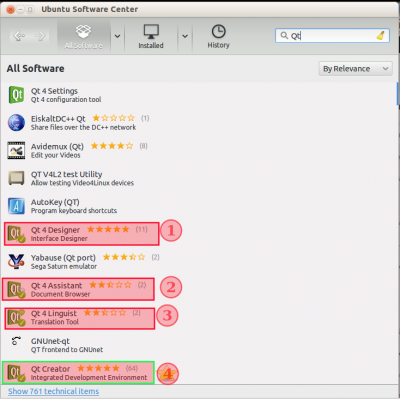This screenshot has width=400, height=399.
Task: Open the History section
Action: (x=218, y=36)
